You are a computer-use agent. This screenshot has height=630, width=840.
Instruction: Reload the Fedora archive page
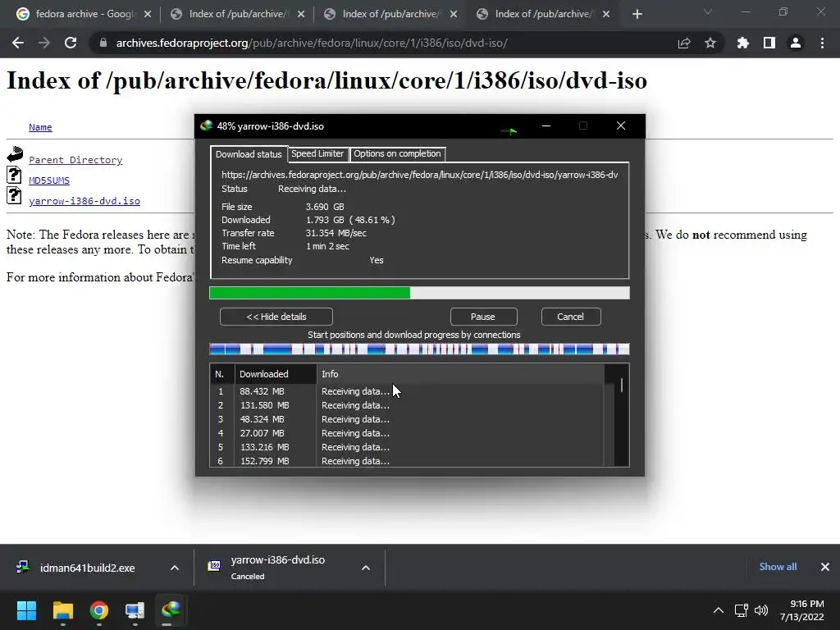click(71, 43)
